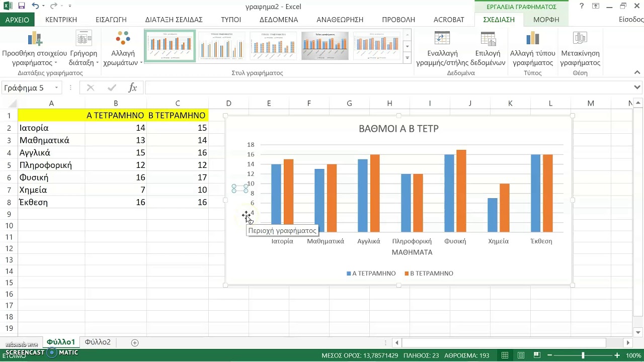Undo last action in quick access toolbar
Viewport: 644px width, 362px height.
pos(35,6)
